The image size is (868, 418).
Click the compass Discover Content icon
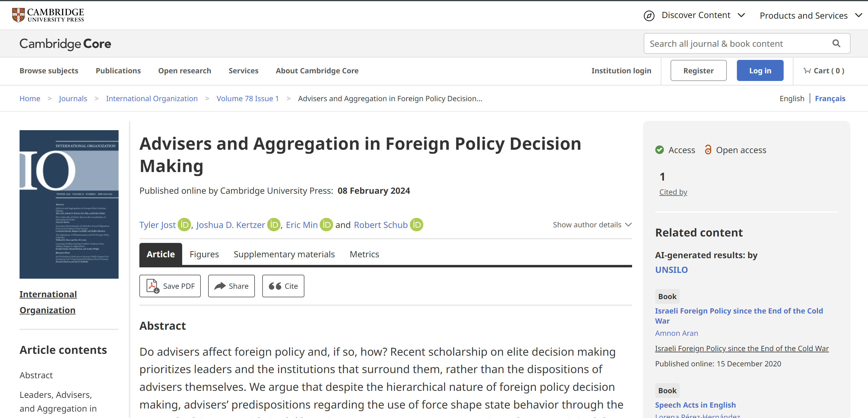pos(649,16)
